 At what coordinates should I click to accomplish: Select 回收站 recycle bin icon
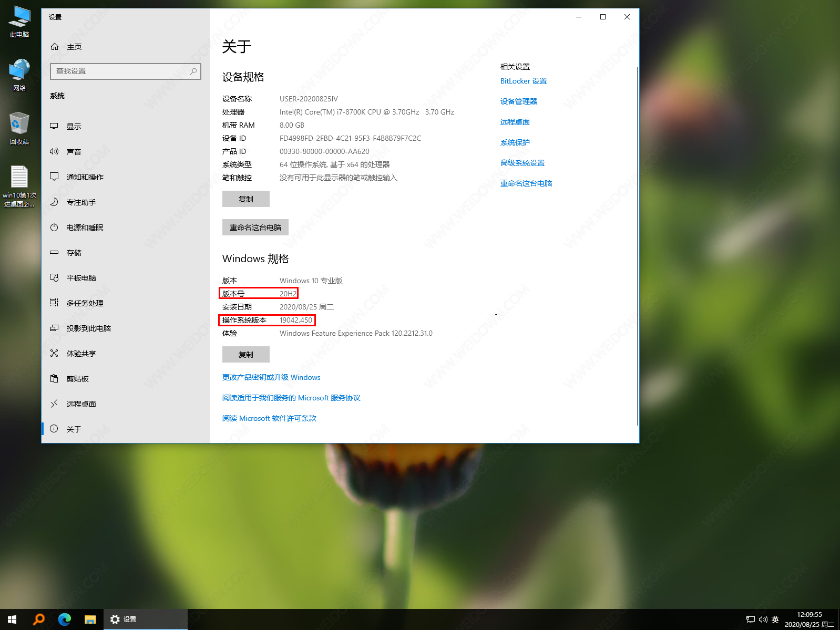pos(19,129)
